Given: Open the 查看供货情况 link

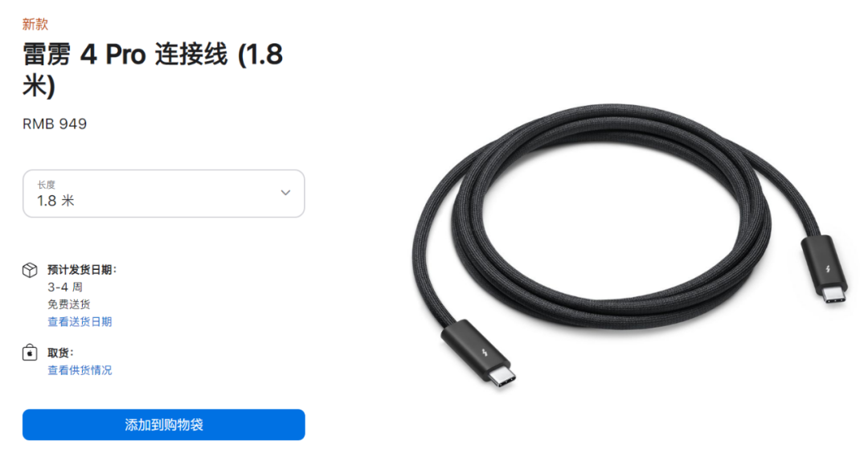Looking at the screenshot, I should pos(80,370).
